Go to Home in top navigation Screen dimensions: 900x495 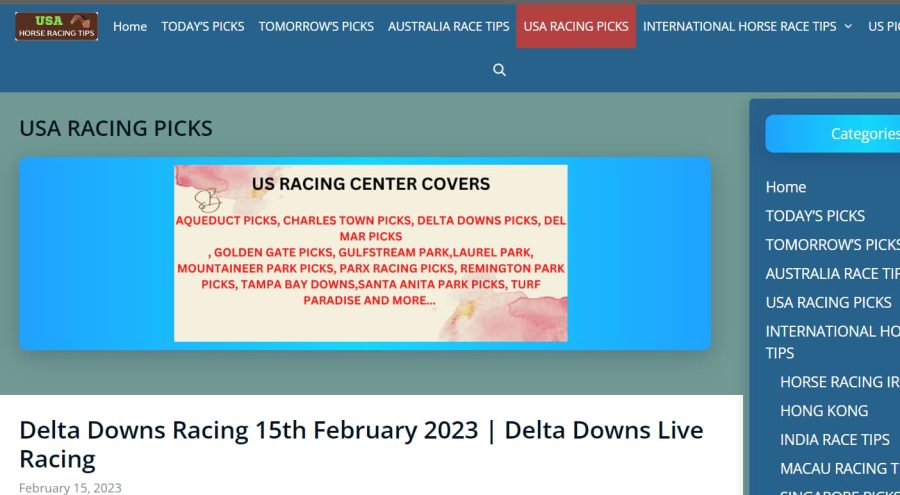[x=130, y=26]
